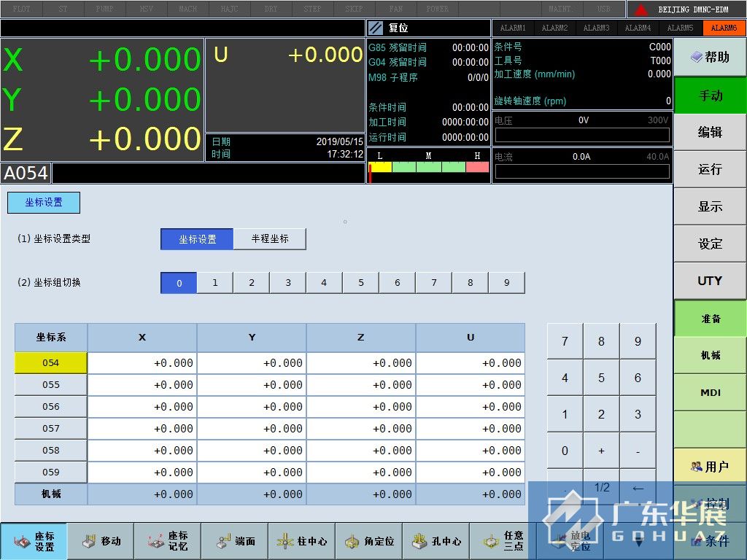Select 座标记忆 coordinate memory tool
The height and width of the screenshot is (560, 747).
click(x=168, y=541)
